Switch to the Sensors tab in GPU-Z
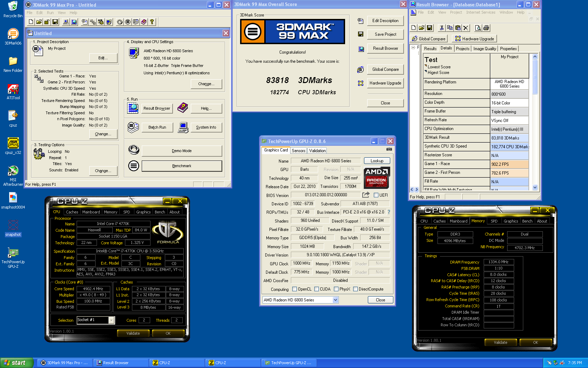Screen dimensions: 588x368 299,151
